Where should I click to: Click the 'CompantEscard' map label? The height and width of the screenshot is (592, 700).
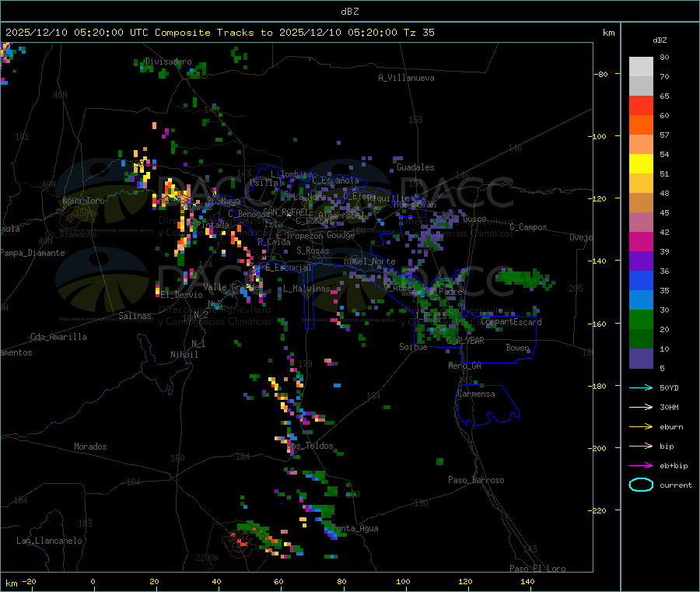coord(512,321)
